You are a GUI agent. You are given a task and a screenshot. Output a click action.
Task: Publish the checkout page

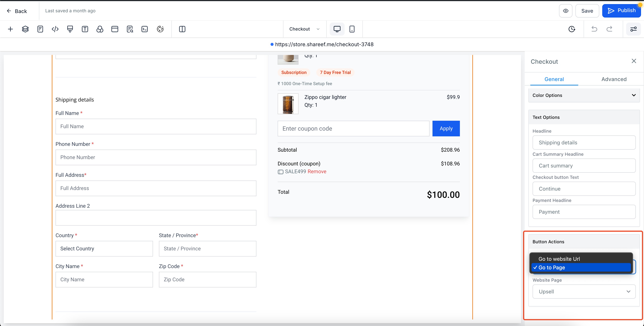pos(621,11)
